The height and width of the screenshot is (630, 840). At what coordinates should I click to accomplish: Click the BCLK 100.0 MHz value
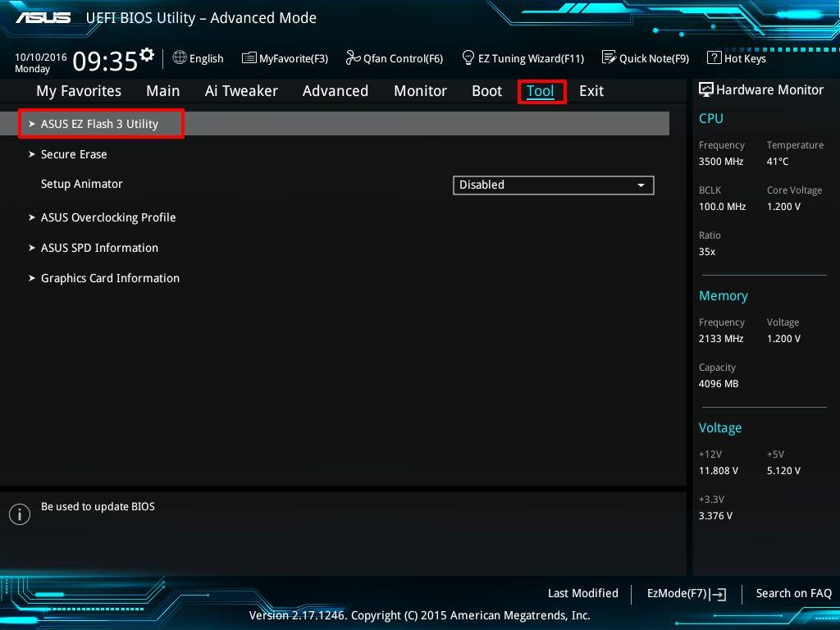[x=722, y=206]
